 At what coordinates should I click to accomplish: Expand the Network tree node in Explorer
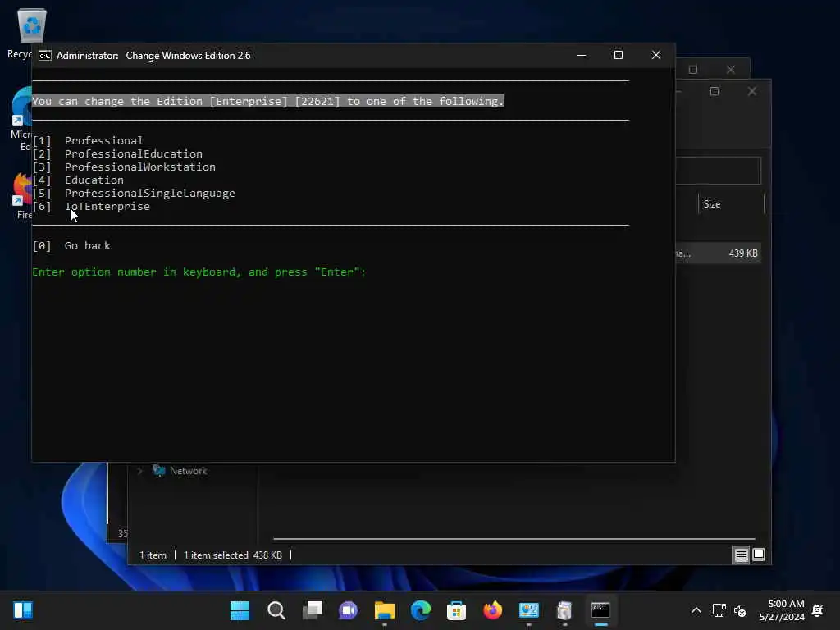[139, 471]
